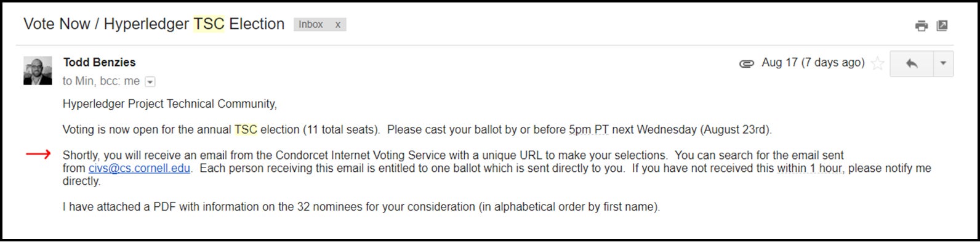Click the underlined 'within 1 hour' text
This screenshot has width=980, height=242.
810,168
